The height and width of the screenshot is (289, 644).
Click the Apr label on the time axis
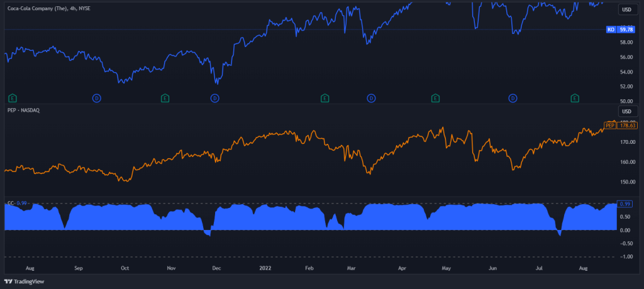tap(402, 268)
